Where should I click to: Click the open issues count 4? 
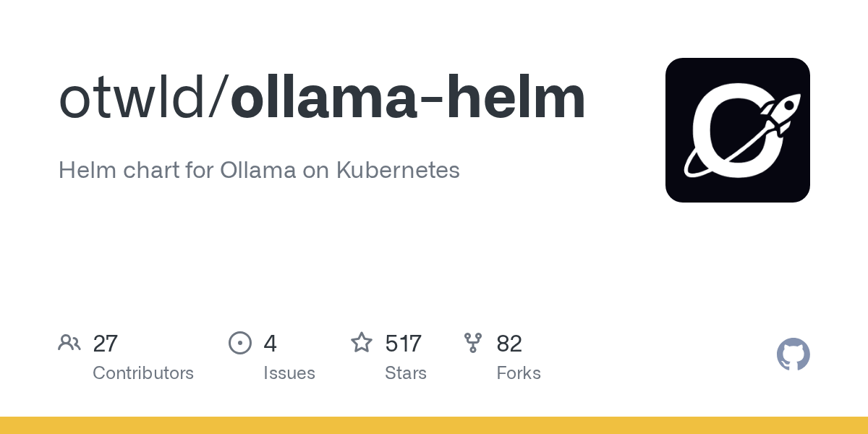point(270,344)
